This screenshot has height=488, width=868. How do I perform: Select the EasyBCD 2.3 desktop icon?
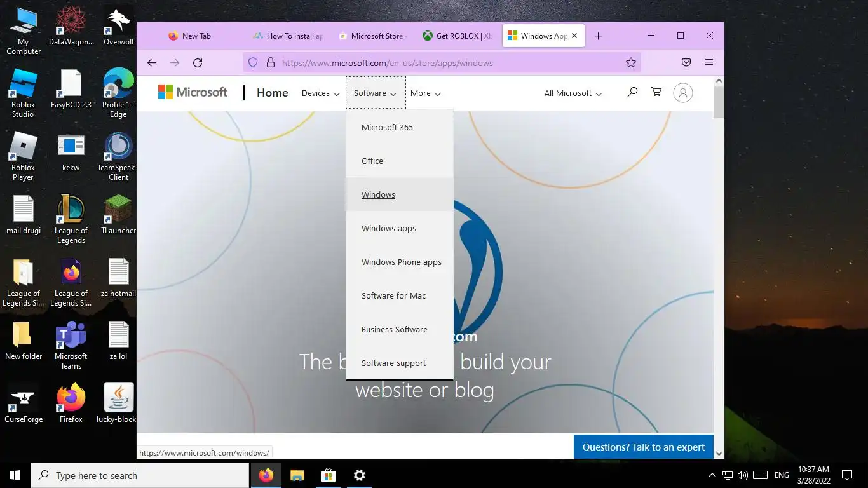[x=71, y=89]
